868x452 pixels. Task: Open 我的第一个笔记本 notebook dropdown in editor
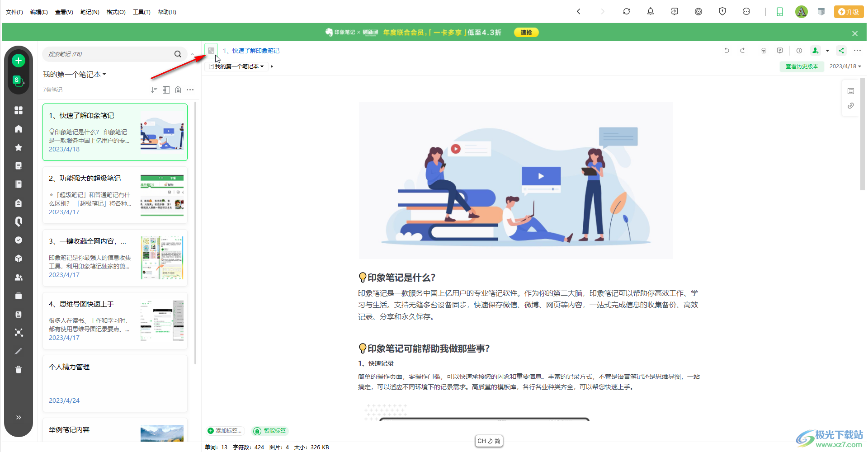pos(236,66)
